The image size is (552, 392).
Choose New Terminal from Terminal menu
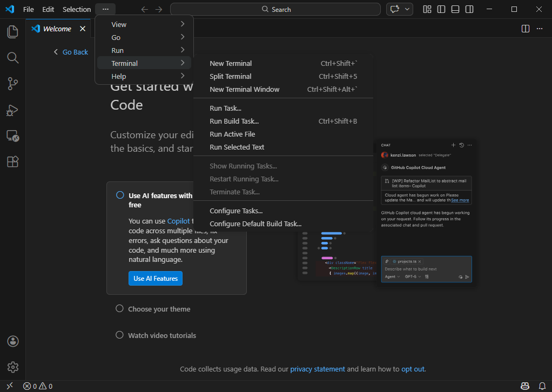231,63
